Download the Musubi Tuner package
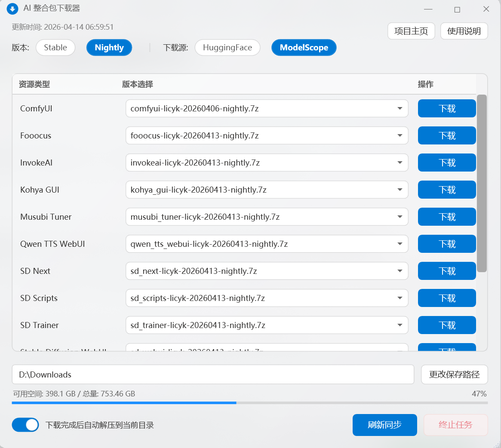 (447, 217)
